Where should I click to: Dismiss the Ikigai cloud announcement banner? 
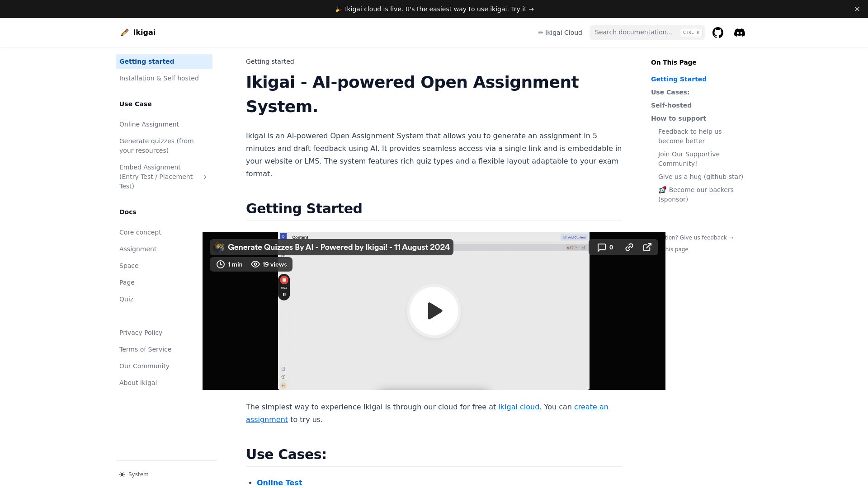pyautogui.click(x=857, y=9)
